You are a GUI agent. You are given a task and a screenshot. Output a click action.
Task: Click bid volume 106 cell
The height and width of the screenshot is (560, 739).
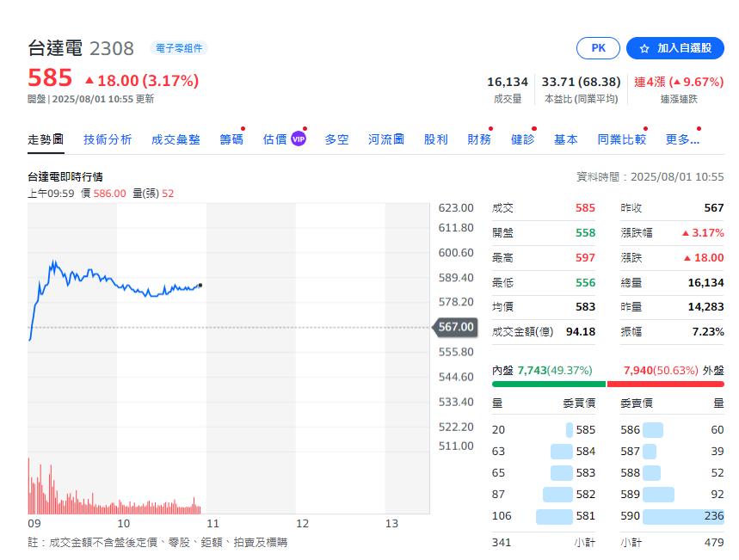tap(502, 516)
